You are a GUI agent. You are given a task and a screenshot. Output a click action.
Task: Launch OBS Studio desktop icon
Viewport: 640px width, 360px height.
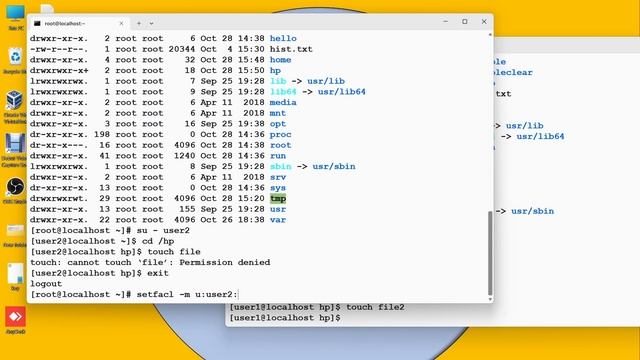tap(15, 190)
